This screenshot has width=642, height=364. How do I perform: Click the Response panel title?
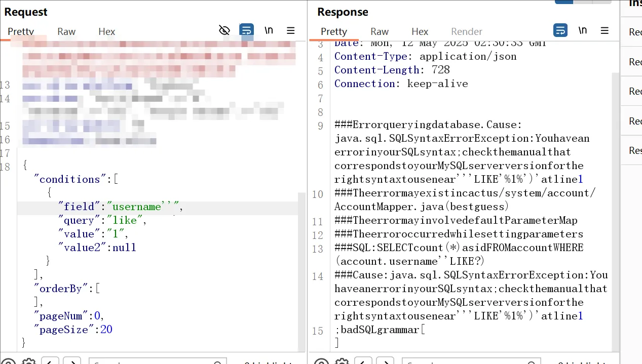tap(343, 12)
